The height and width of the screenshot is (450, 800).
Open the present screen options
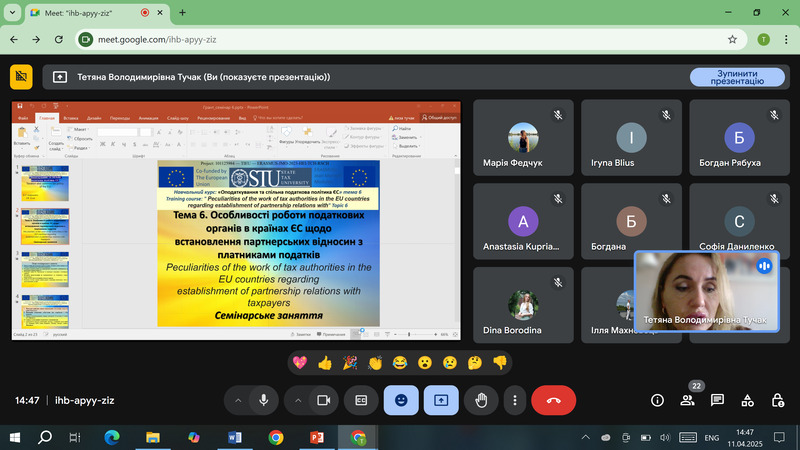tap(441, 401)
